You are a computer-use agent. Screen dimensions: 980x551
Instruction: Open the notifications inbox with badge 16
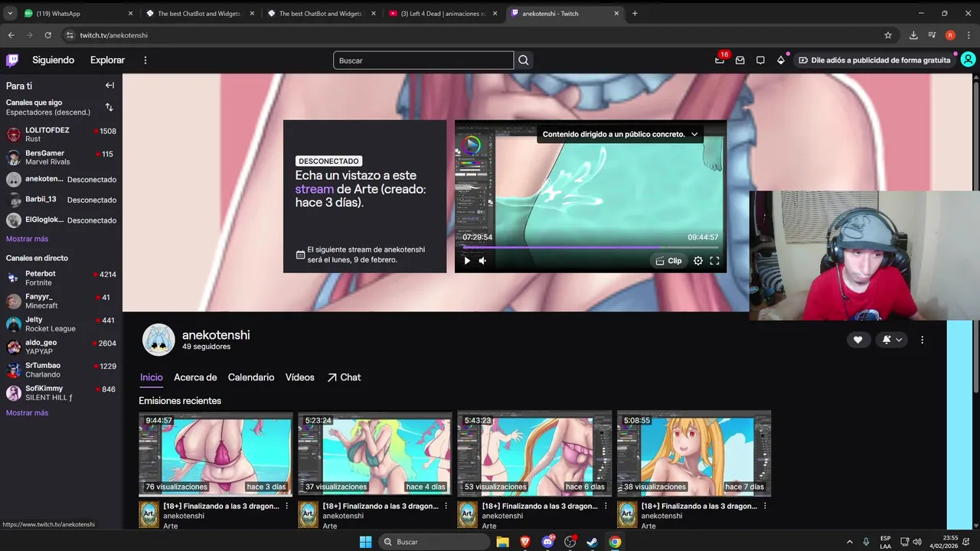click(720, 60)
